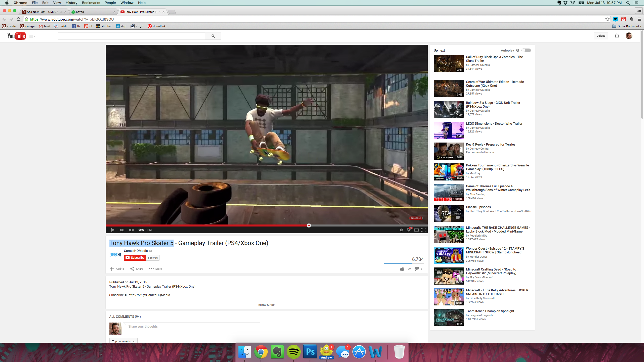Click the search magnifier button
644x362 pixels.
213,36
